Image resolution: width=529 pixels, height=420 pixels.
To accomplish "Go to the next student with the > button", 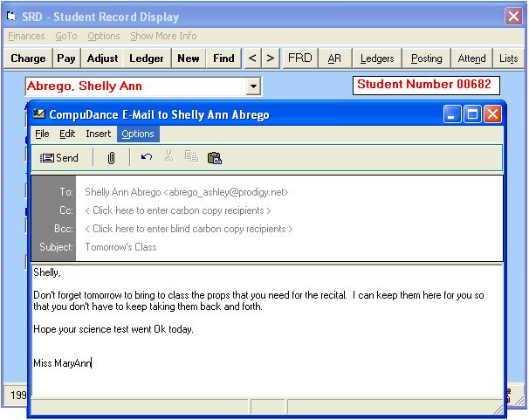I will [271, 59].
